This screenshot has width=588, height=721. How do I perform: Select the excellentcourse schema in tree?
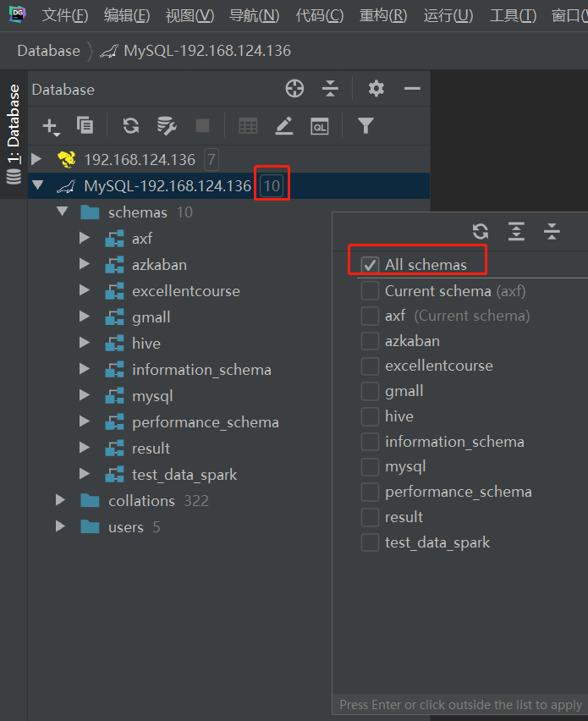pos(186,291)
